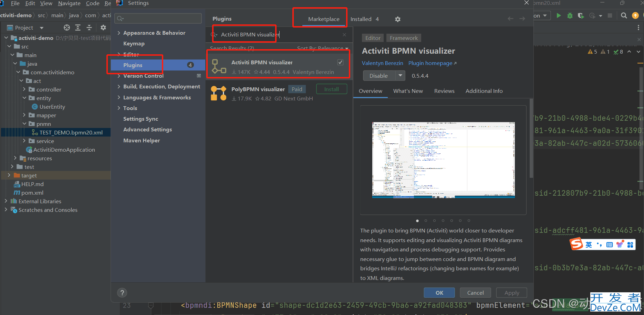
Task: Click the Select Opened File target icon
Action: point(67,28)
